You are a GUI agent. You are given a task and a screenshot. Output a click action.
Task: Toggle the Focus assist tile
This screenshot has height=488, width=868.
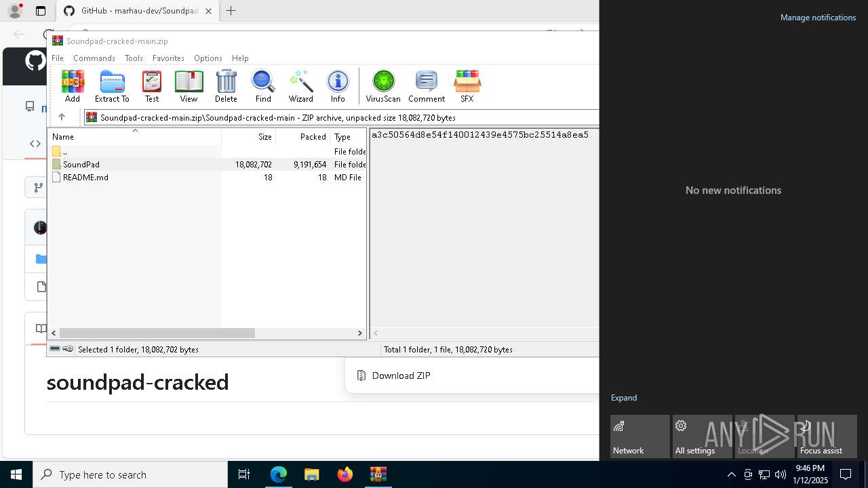click(x=827, y=436)
